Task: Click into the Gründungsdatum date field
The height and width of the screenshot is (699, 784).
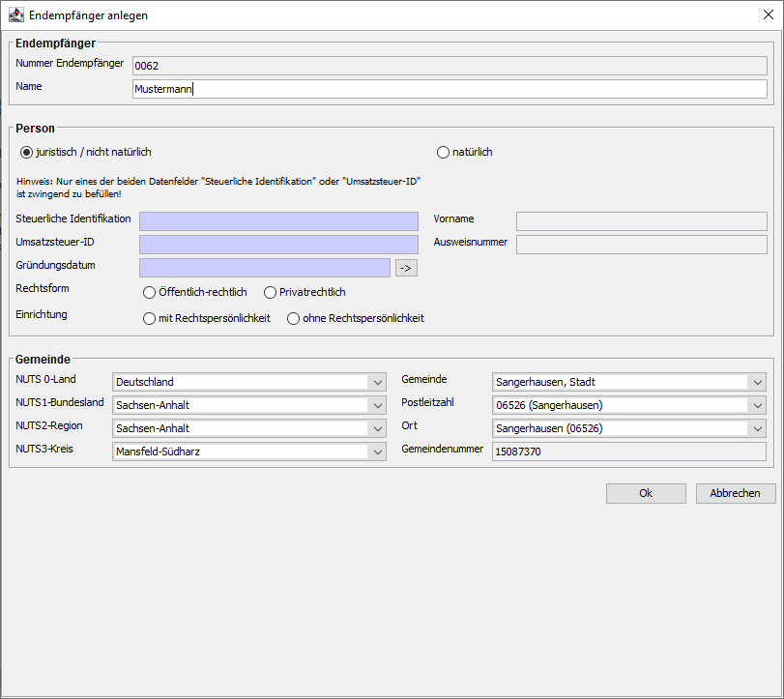Action: [265, 268]
